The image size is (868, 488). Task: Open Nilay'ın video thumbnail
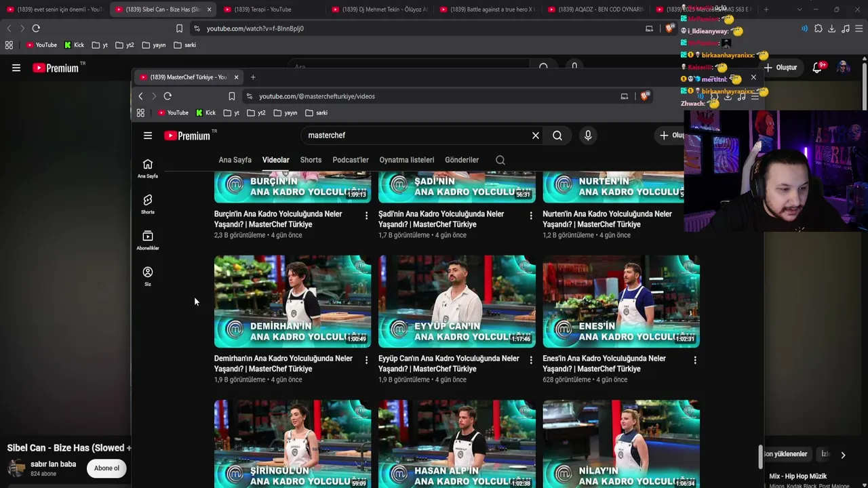tap(621, 444)
